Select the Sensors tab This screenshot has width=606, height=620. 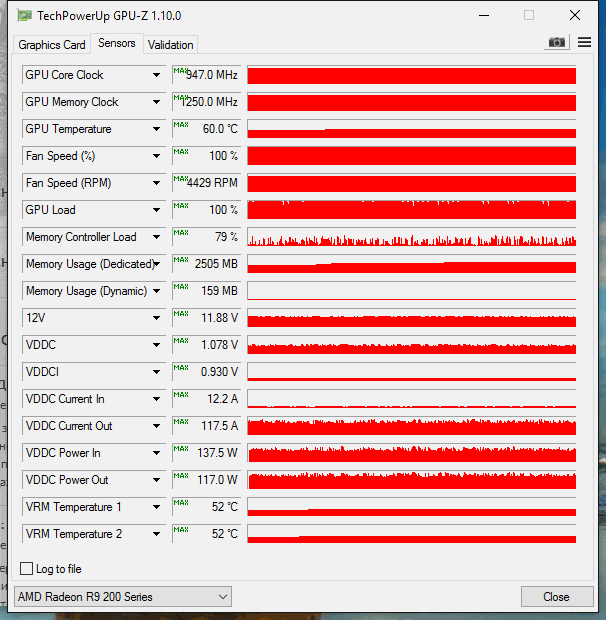click(117, 43)
